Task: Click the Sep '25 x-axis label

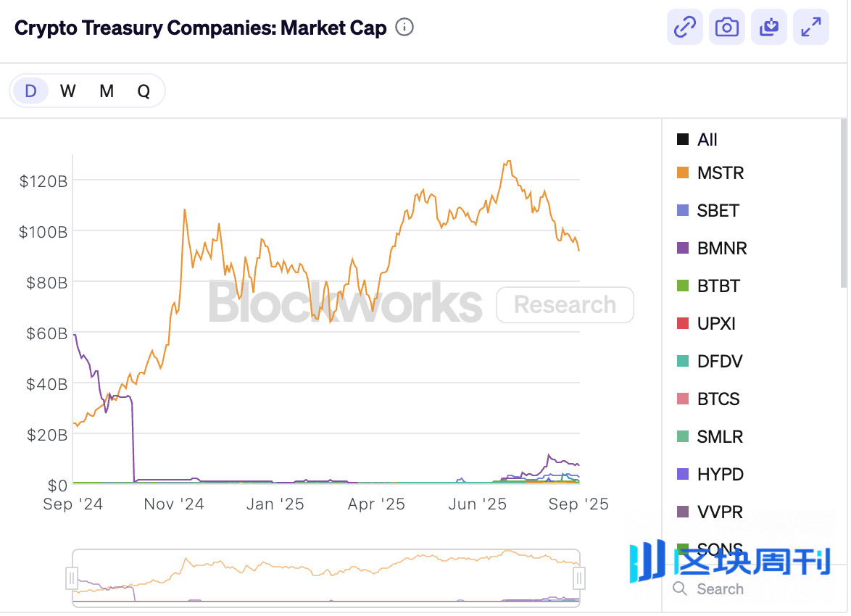Action: pos(578,504)
